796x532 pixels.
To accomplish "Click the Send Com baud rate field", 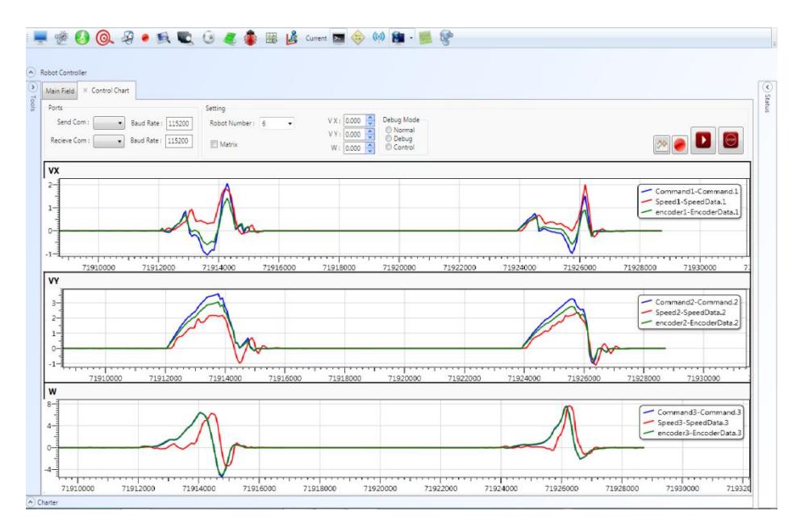I will (x=179, y=123).
